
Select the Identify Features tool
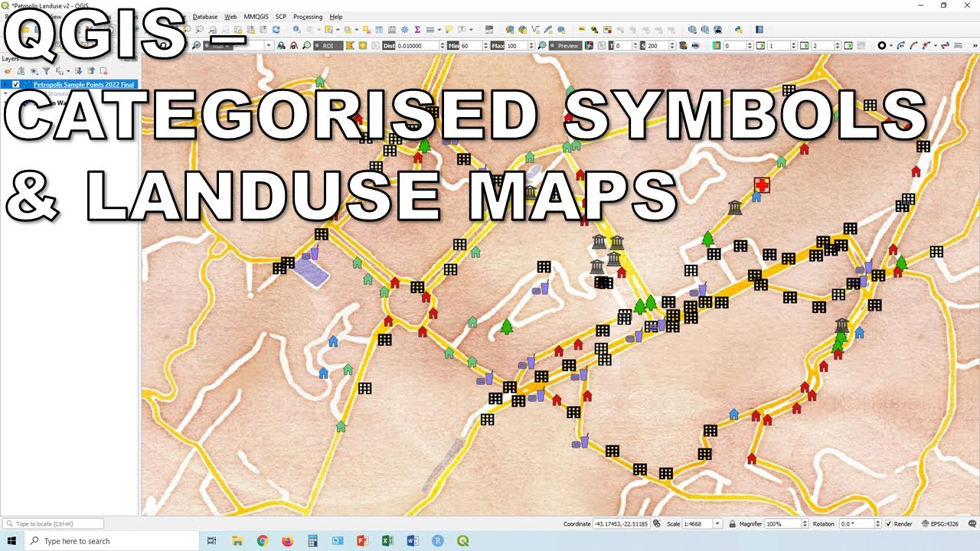coord(296,29)
